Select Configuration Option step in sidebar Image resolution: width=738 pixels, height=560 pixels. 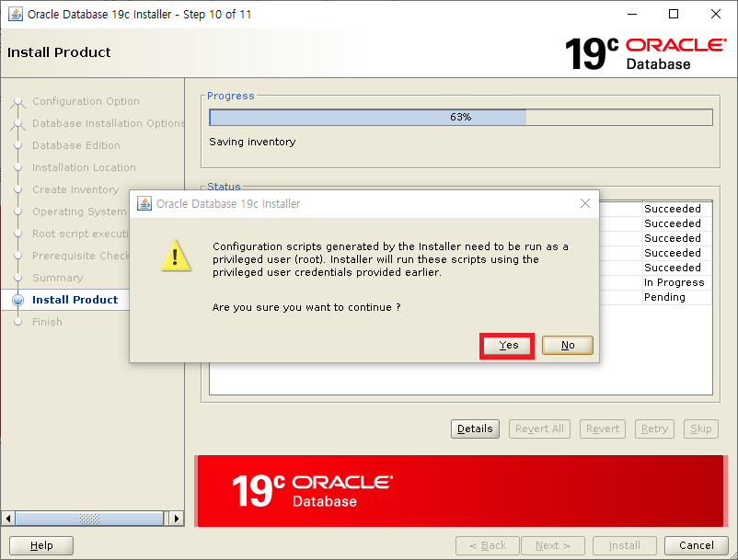pyautogui.click(x=86, y=101)
